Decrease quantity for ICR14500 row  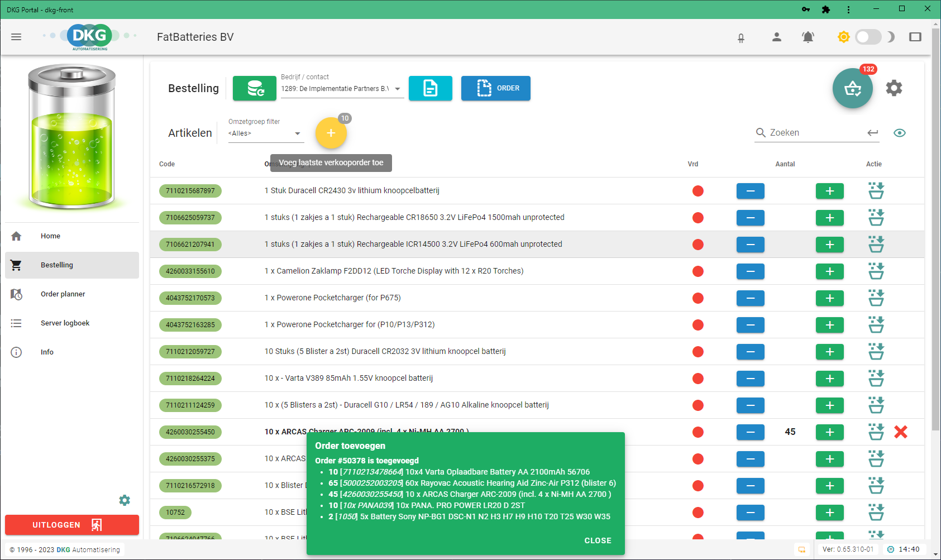tap(751, 245)
